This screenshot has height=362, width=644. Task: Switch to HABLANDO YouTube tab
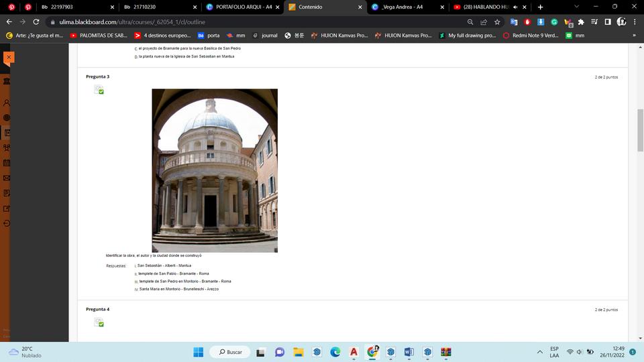coord(484,7)
